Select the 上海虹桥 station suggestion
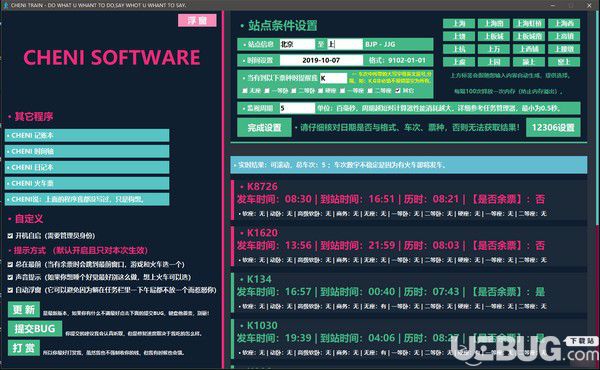The height and width of the screenshot is (370, 600). (529, 23)
